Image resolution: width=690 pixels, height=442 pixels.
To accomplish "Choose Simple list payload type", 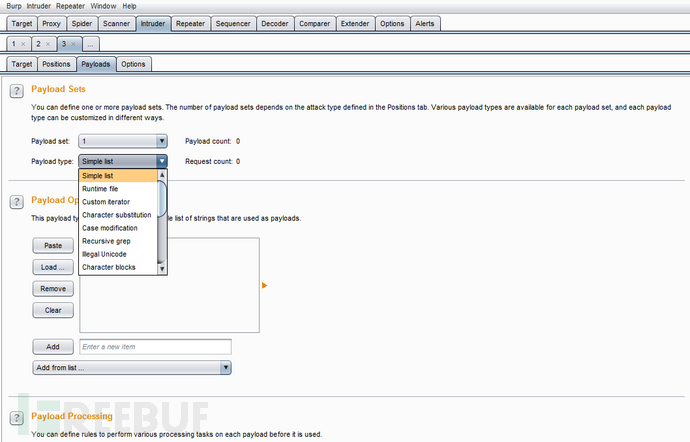I will [117, 176].
